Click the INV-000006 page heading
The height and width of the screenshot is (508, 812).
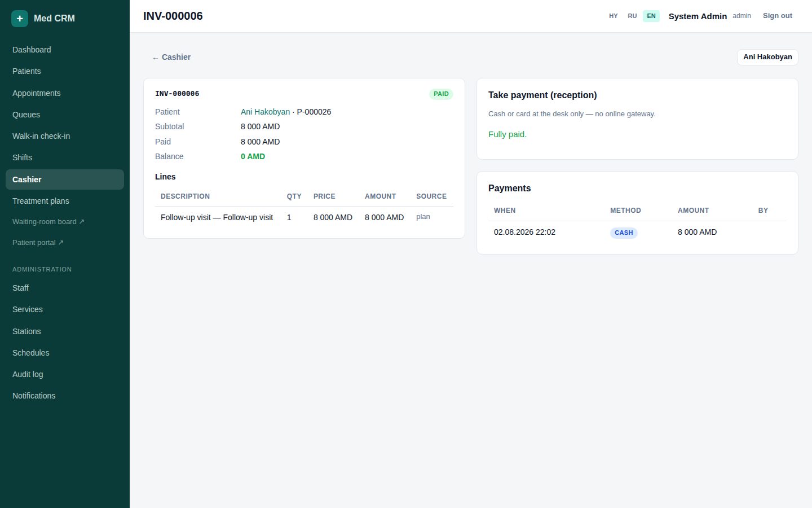173,16
